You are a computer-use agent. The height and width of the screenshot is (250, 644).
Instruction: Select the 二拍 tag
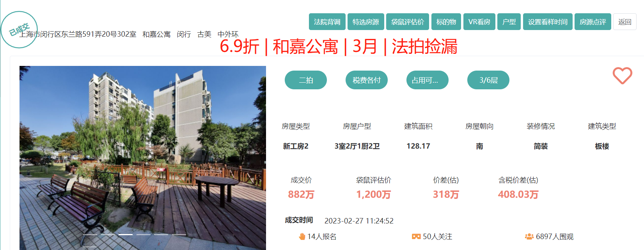(x=305, y=80)
